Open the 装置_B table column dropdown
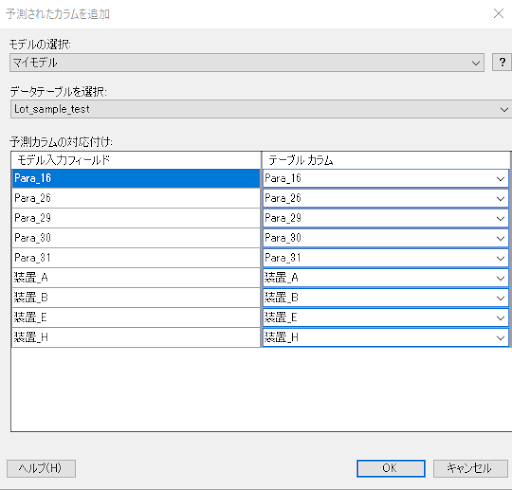This screenshot has height=490, width=512. click(386, 298)
